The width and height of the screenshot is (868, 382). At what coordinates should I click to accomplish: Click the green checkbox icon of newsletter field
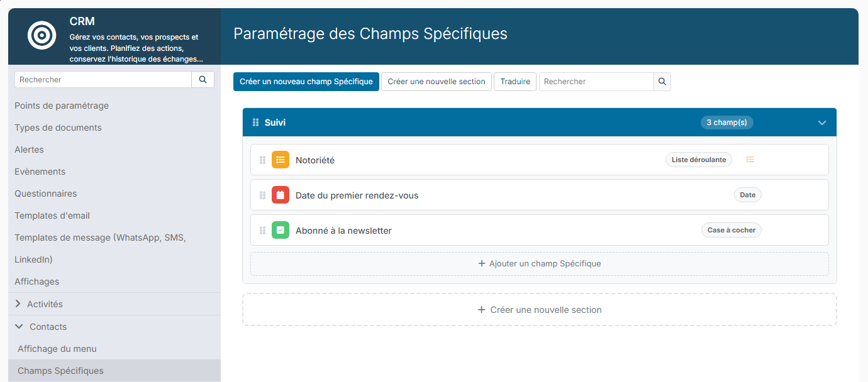281,230
